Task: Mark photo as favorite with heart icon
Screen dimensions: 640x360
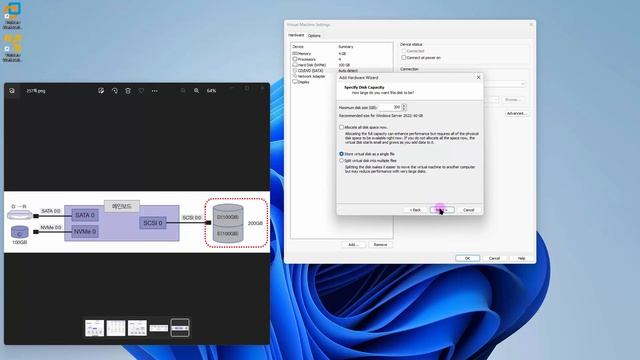Action: pos(141,91)
